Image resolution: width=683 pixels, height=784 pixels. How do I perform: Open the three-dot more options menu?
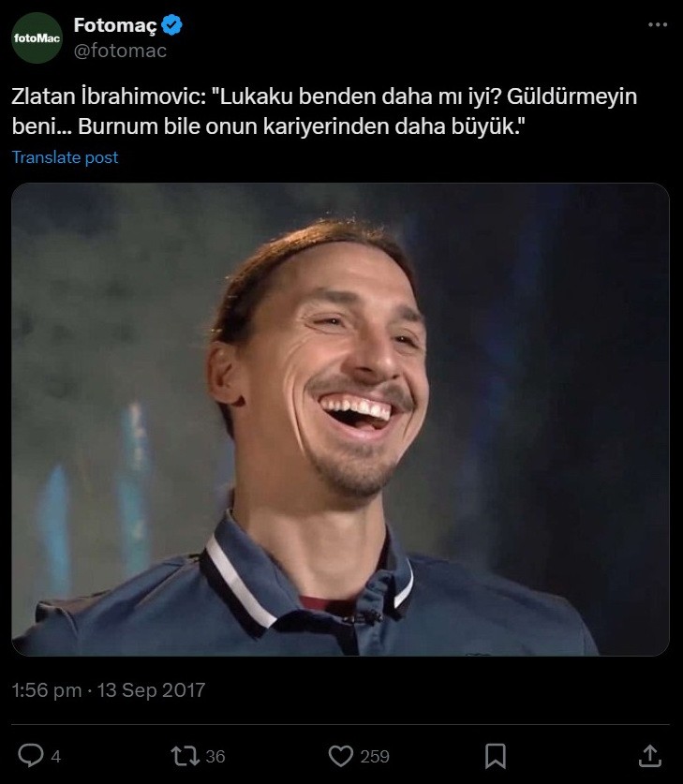click(x=658, y=24)
